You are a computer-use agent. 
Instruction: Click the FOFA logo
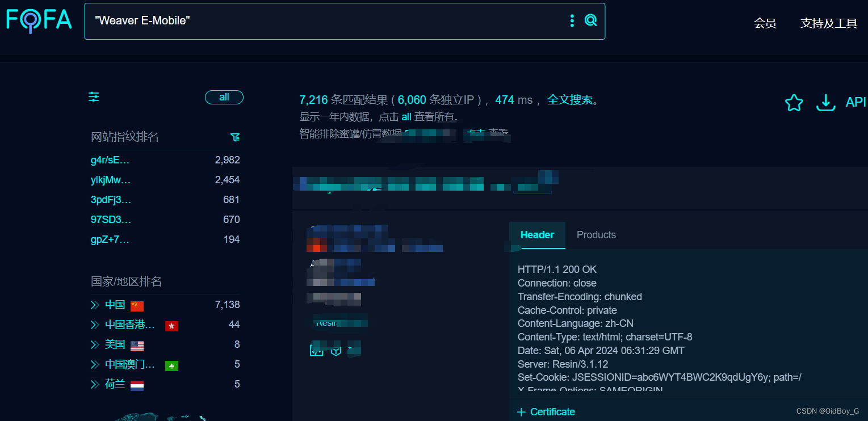[37, 20]
